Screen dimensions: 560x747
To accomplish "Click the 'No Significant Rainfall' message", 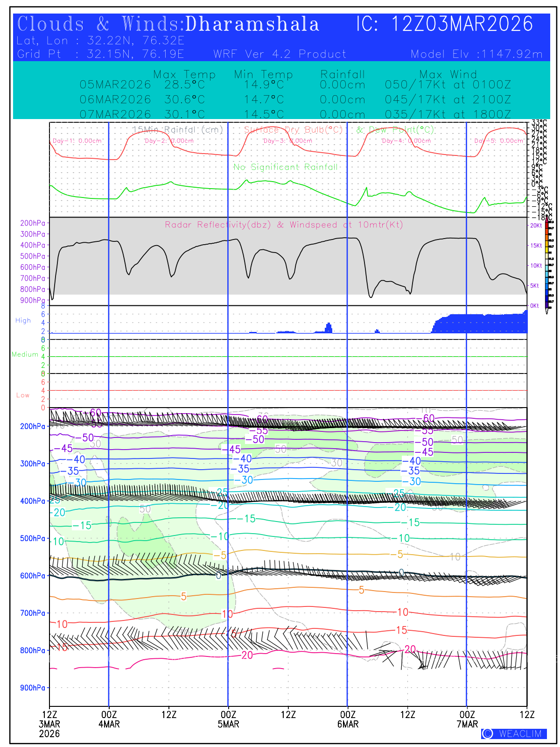I will click(285, 167).
